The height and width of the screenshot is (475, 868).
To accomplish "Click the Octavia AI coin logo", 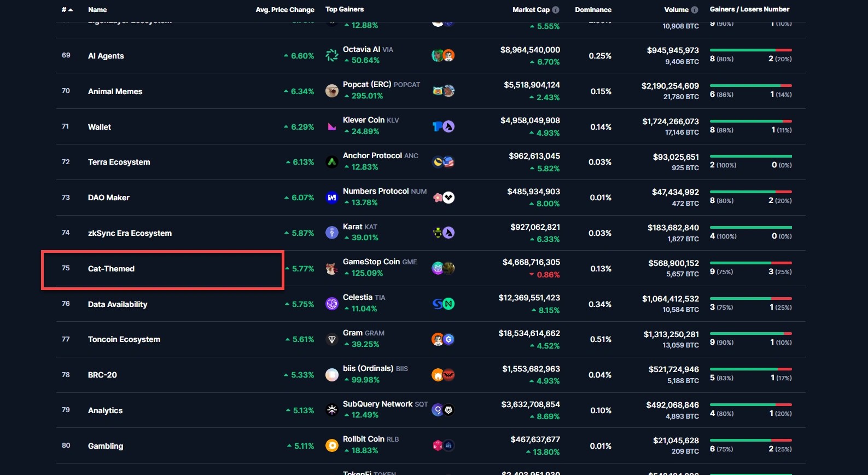I will pyautogui.click(x=332, y=55).
